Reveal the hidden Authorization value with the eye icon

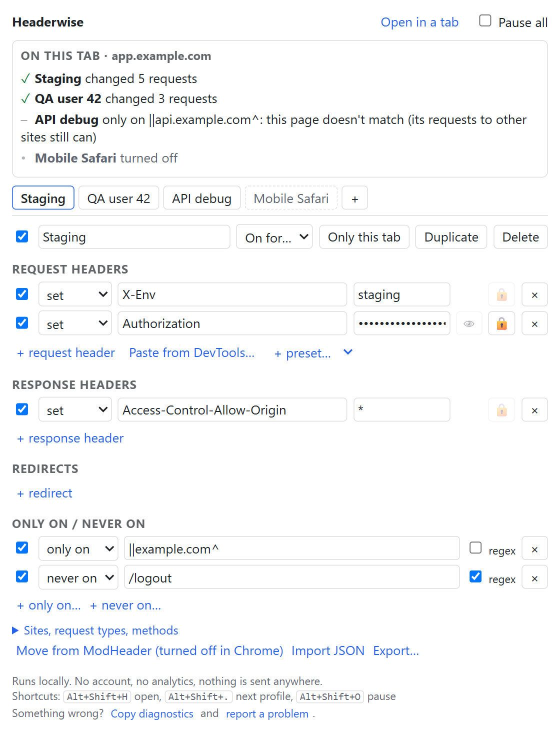click(x=469, y=323)
